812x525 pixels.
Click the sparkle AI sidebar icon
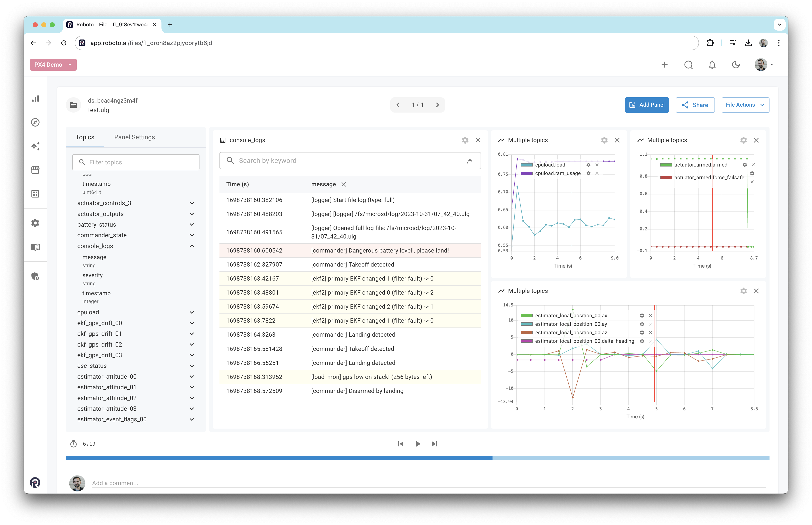(x=35, y=146)
